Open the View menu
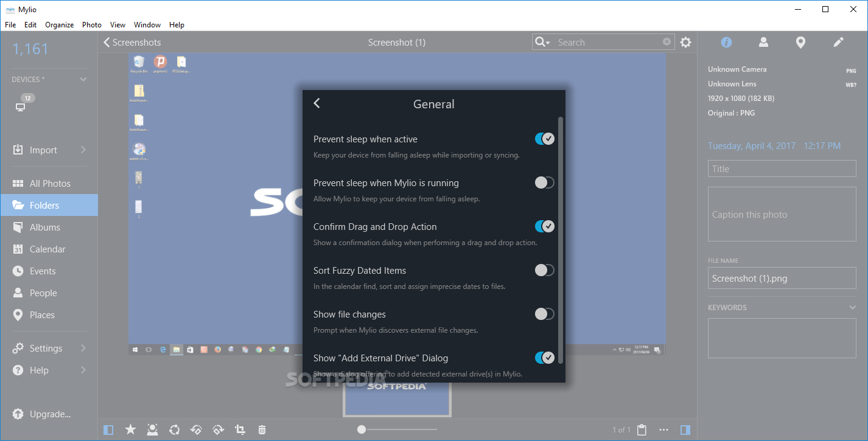 coord(117,25)
